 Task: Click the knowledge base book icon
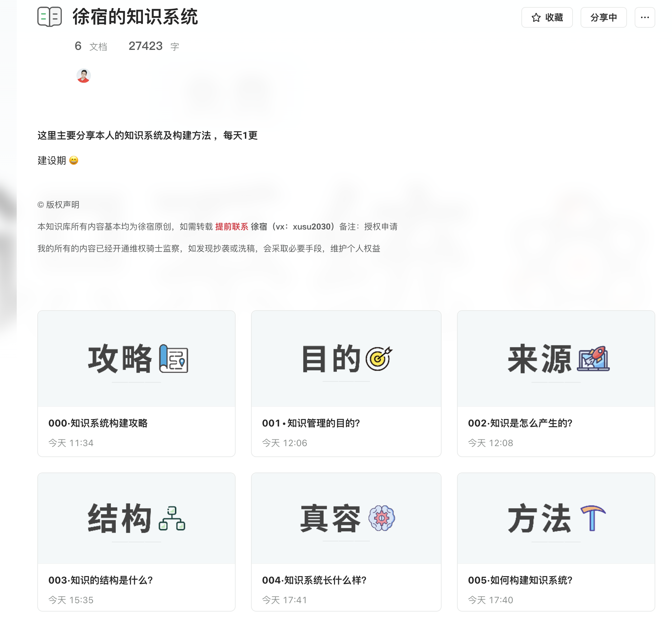50,17
